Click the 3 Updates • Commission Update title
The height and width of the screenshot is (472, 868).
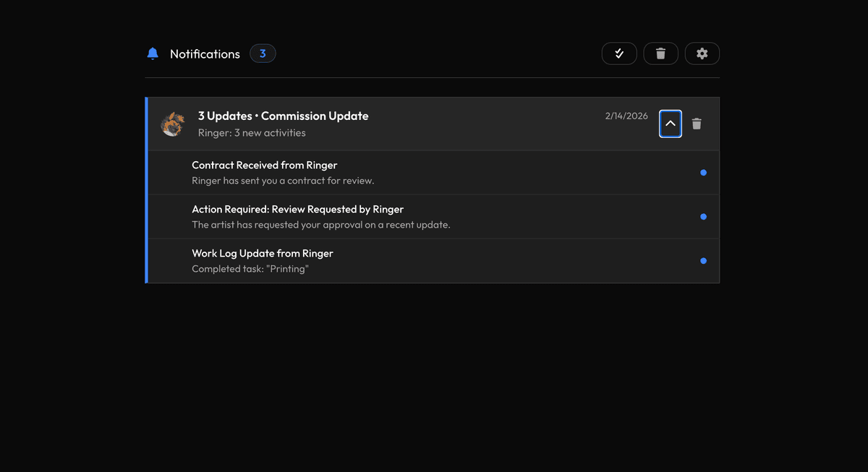pyautogui.click(x=283, y=116)
